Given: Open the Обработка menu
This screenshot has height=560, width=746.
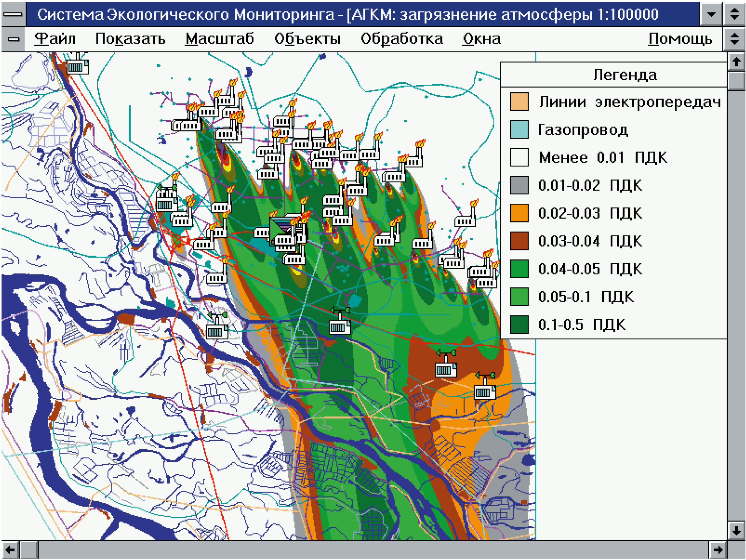Looking at the screenshot, I should point(402,39).
